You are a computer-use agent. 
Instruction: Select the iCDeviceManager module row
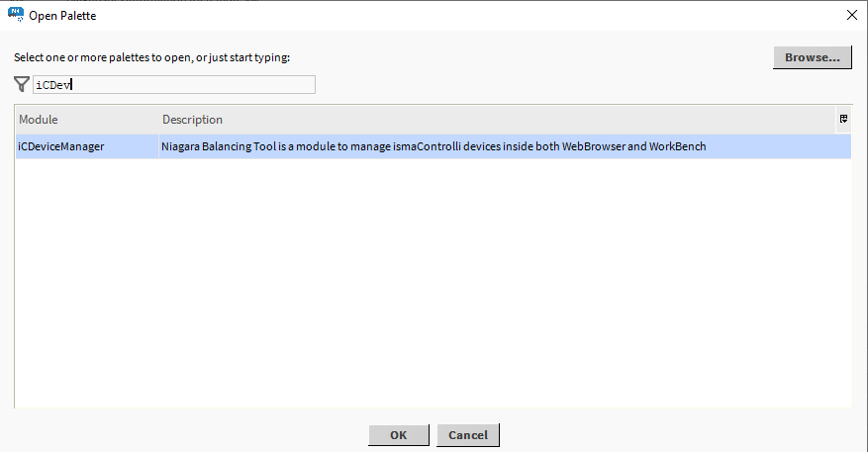coord(61,147)
